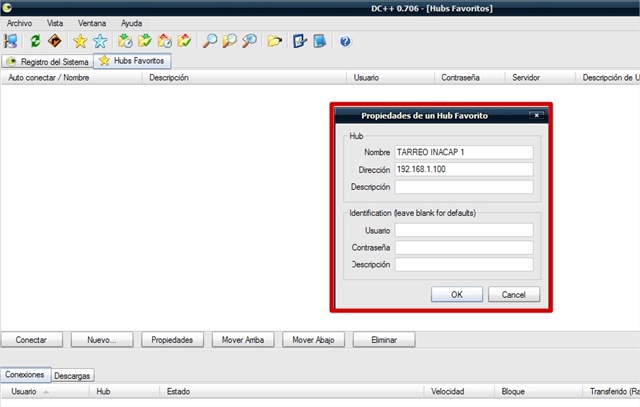Sort hubs list by Contraseña column header
The height and width of the screenshot is (407, 640).
point(470,78)
